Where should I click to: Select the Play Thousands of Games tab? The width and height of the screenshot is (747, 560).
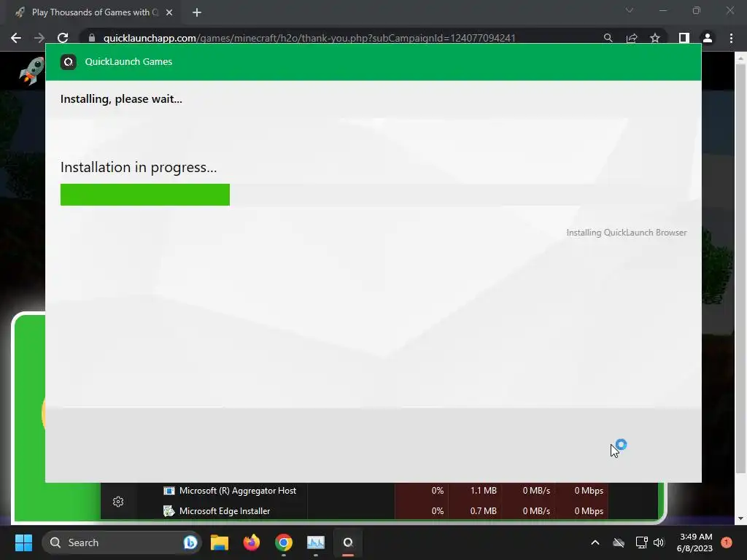tap(94, 12)
